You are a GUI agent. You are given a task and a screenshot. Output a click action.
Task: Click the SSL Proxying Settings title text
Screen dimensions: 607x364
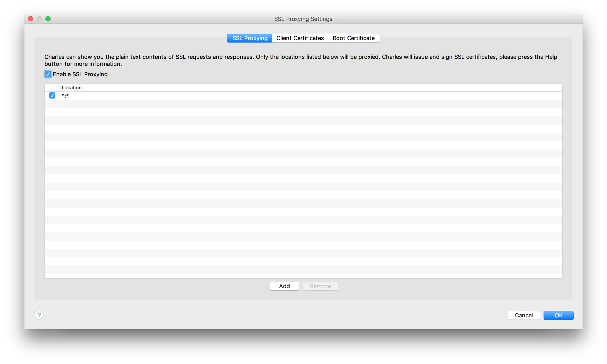pos(303,19)
